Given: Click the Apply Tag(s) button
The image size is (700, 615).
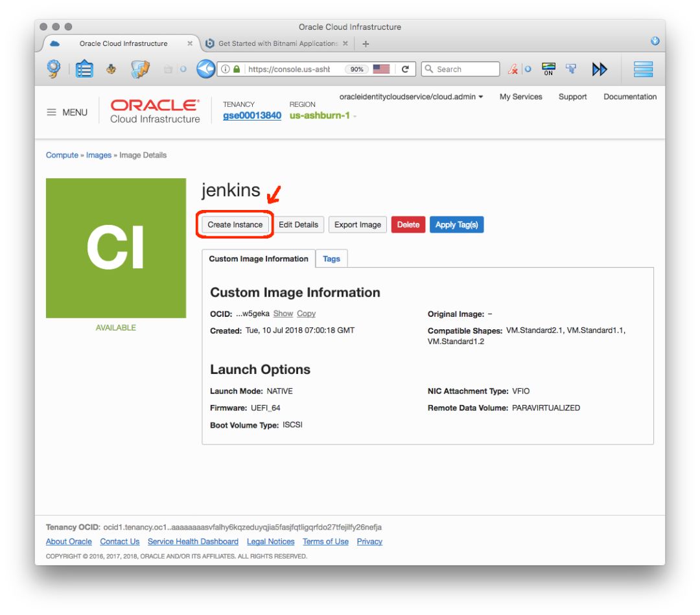Looking at the screenshot, I should (x=456, y=224).
